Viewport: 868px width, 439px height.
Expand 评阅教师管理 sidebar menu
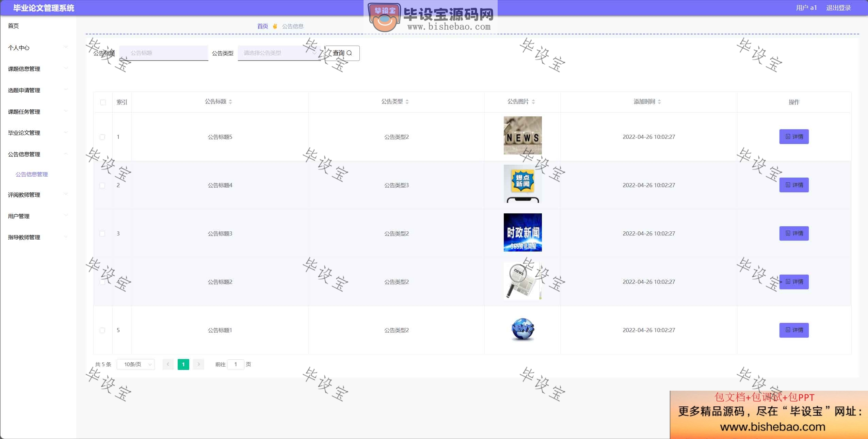(x=38, y=195)
